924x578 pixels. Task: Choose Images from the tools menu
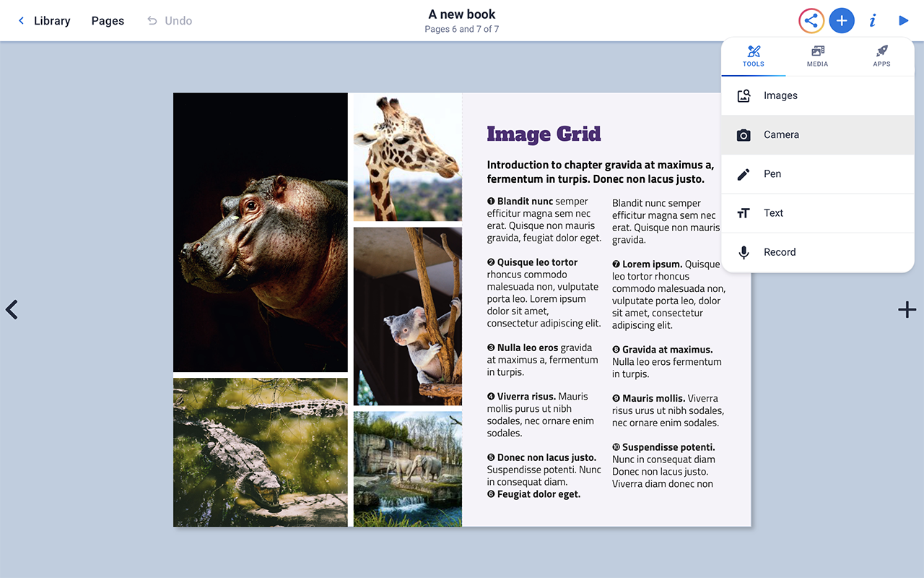click(818, 95)
